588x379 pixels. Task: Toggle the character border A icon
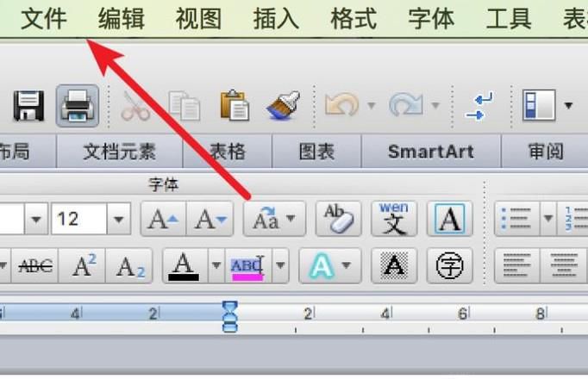(449, 219)
